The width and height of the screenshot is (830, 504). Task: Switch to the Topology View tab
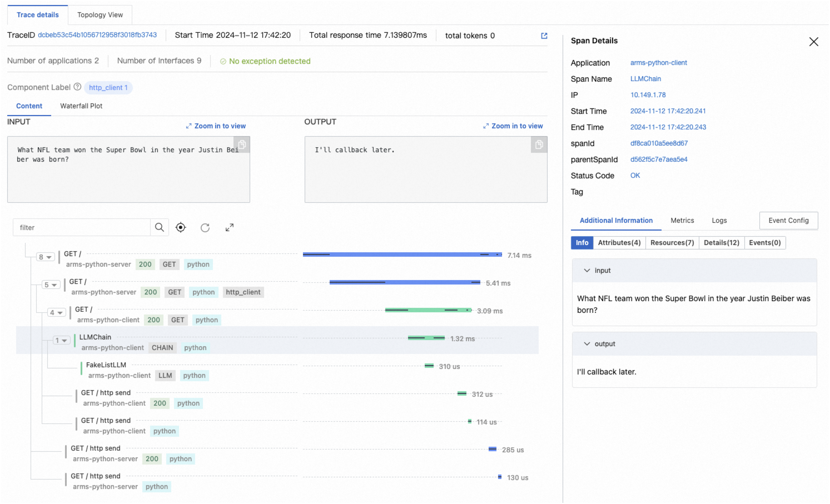click(100, 15)
